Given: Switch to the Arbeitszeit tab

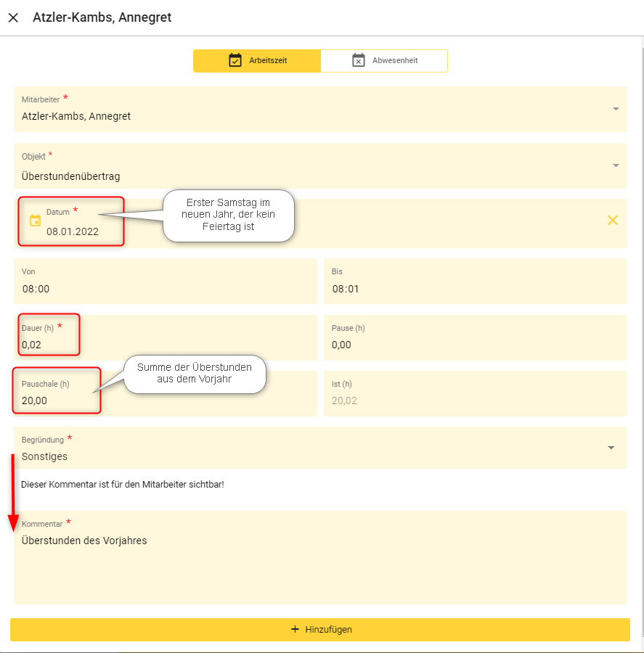Looking at the screenshot, I should [x=257, y=61].
